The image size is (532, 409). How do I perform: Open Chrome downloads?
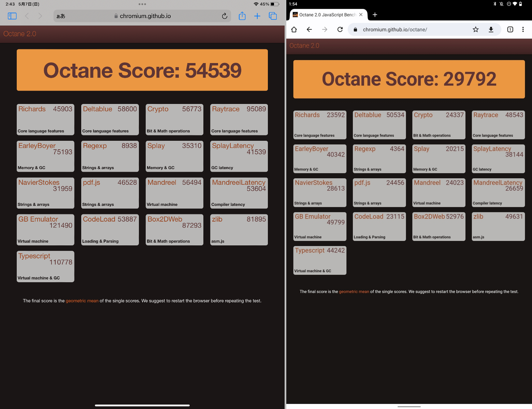tap(491, 29)
